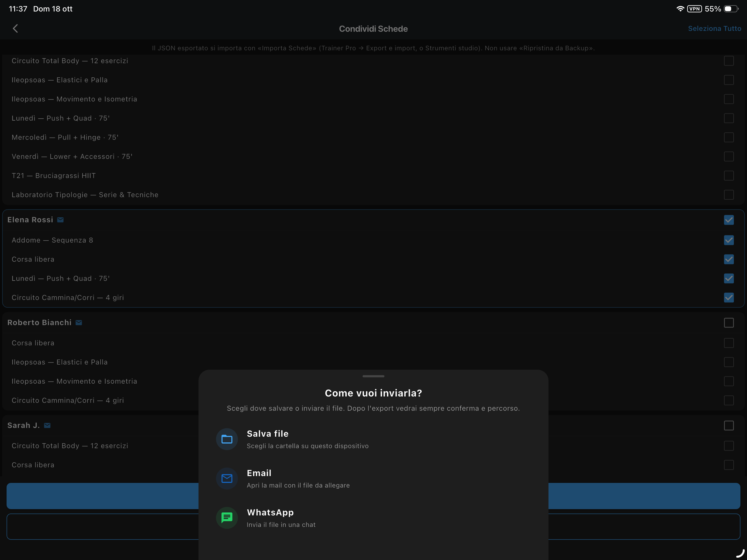Tap the mail icon beside Sarah J.
The width and height of the screenshot is (747, 560).
tap(47, 425)
